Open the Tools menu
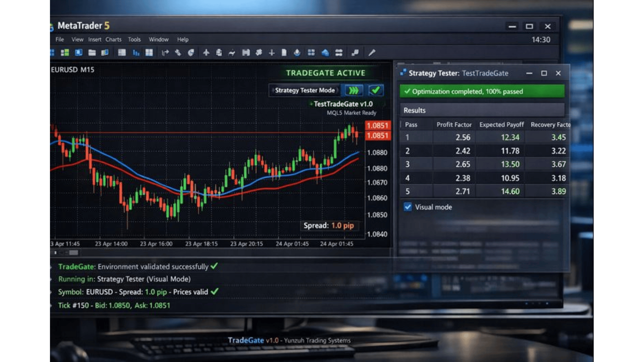 134,40
